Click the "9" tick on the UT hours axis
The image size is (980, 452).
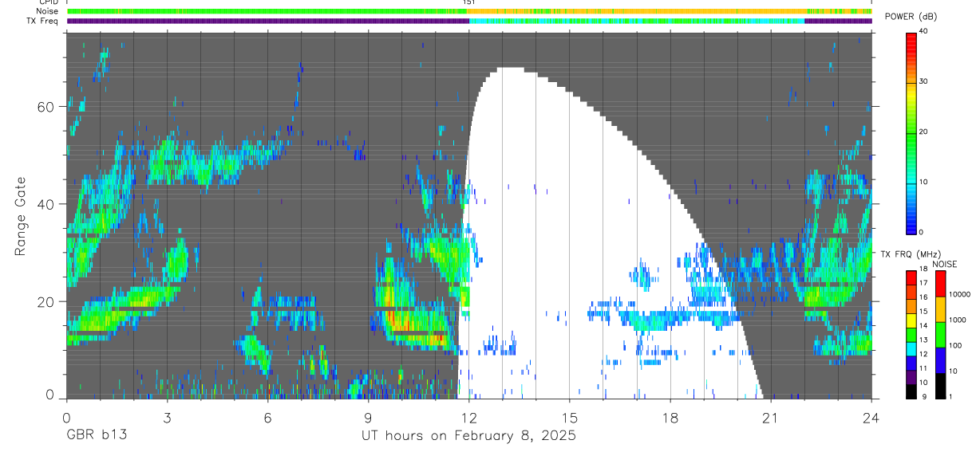[368, 418]
